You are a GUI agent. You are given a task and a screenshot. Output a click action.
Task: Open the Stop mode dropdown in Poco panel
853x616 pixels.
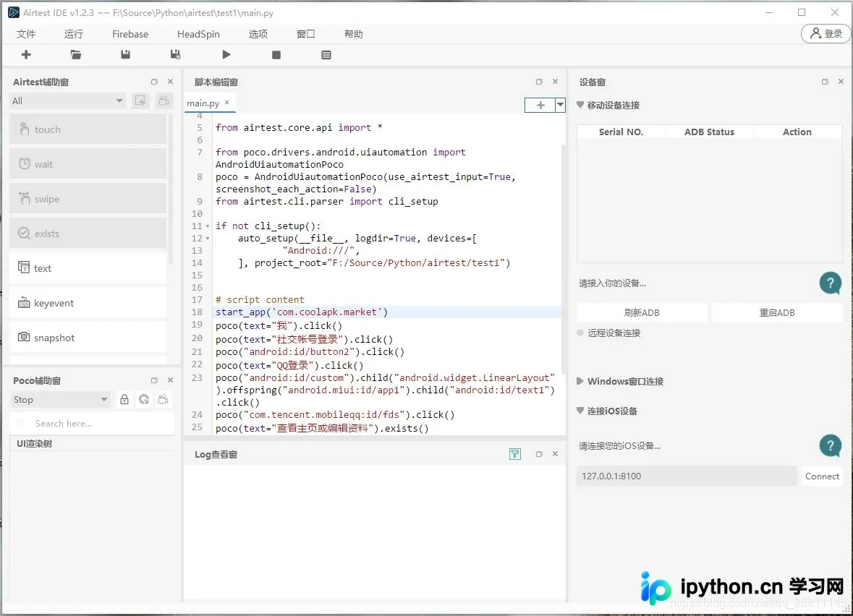click(x=60, y=400)
